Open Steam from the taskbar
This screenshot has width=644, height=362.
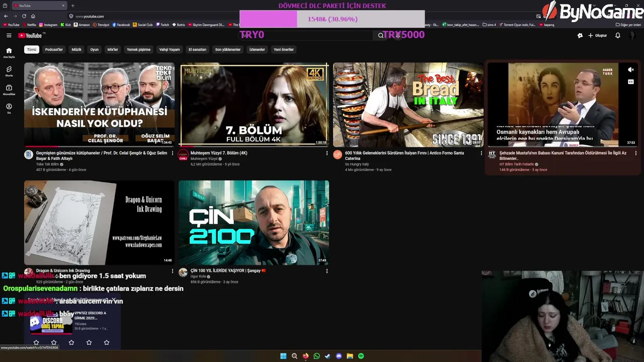328,356
